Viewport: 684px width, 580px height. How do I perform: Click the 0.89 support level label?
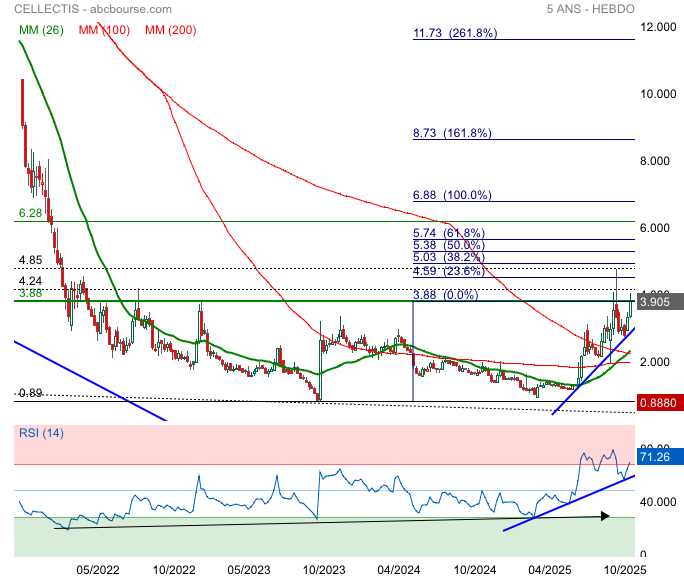pyautogui.click(x=29, y=393)
